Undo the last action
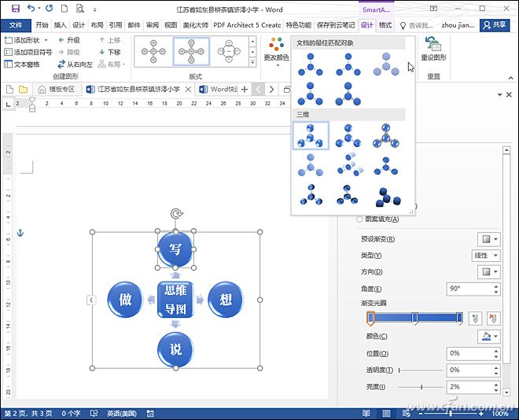The height and width of the screenshot is (420, 519). (31, 9)
